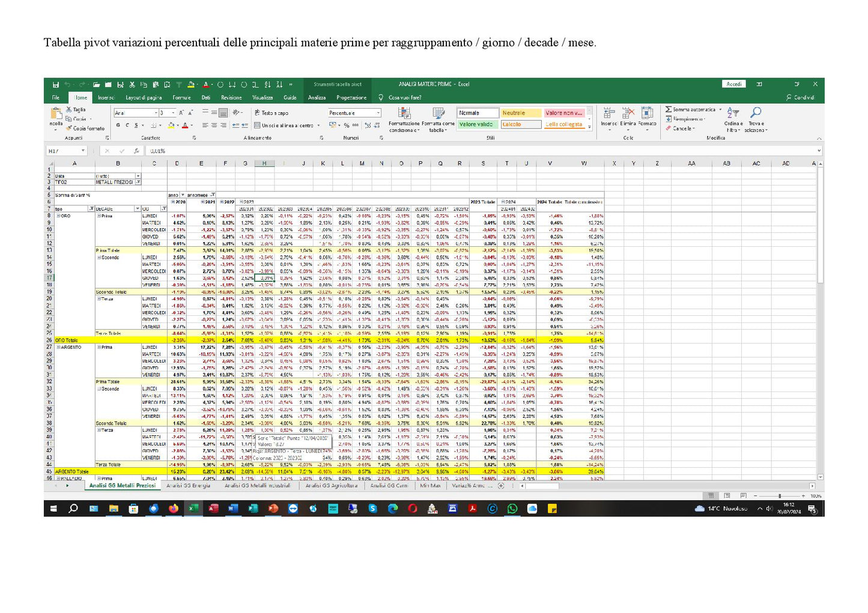Apply the Valore valido cell style
The width and height of the screenshot is (868, 613).
(475, 124)
